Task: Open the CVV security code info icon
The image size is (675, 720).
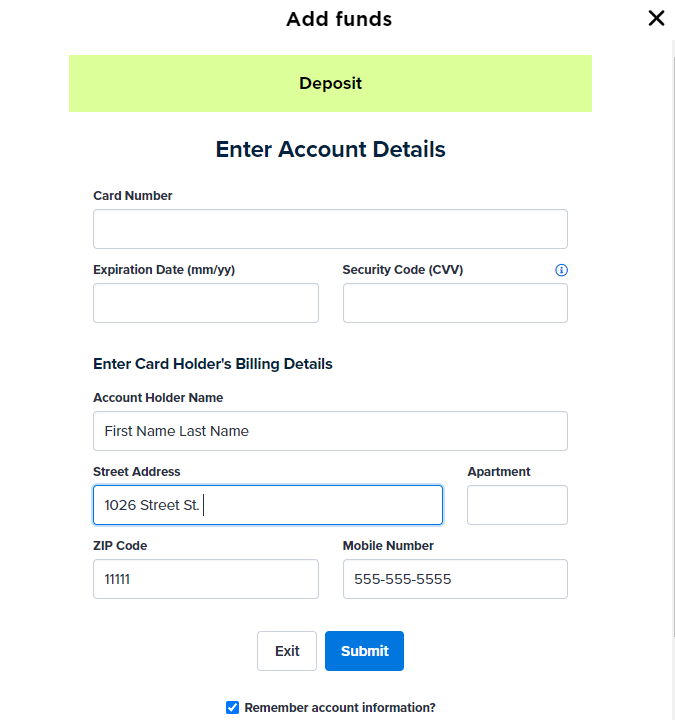Action: (x=561, y=270)
